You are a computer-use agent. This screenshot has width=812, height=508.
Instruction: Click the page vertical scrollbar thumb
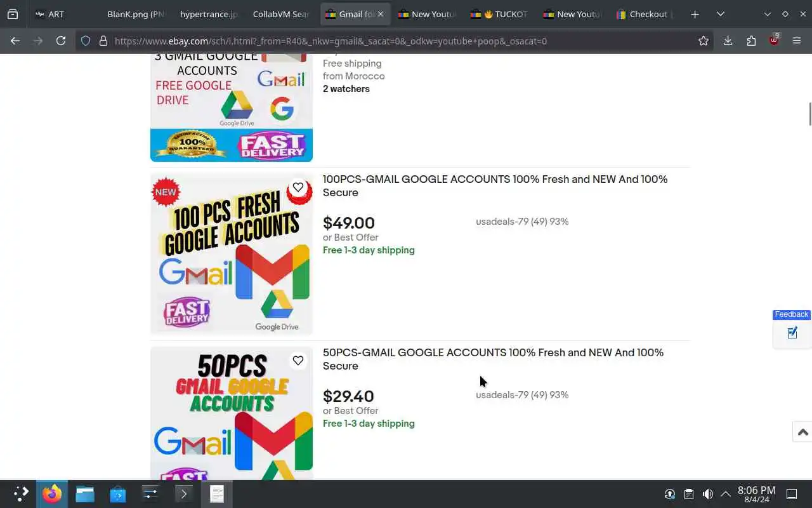(x=809, y=114)
